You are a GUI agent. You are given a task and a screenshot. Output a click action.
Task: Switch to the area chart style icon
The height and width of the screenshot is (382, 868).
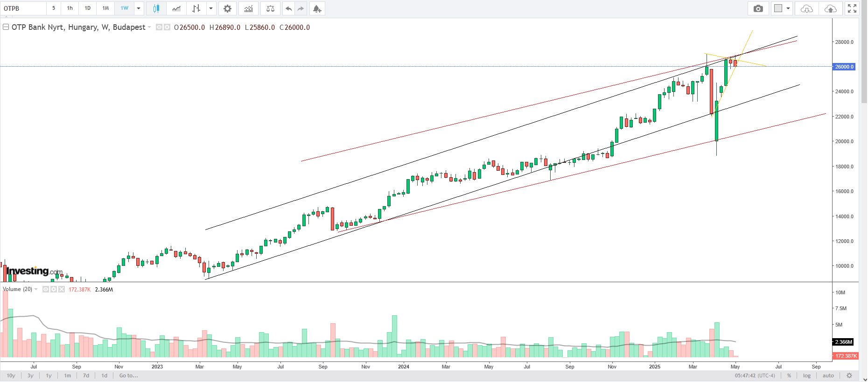(x=176, y=8)
